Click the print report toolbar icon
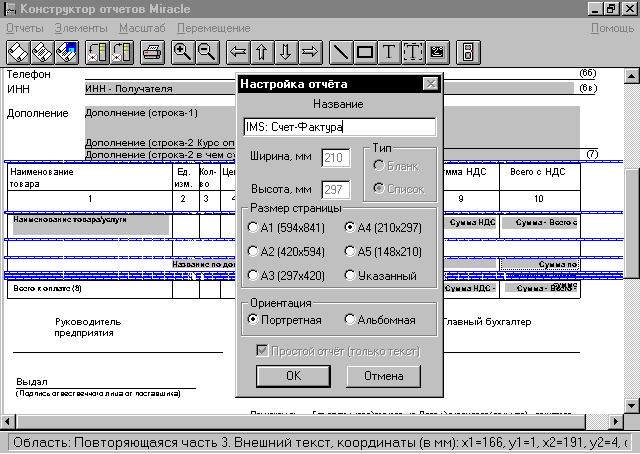 [152, 51]
